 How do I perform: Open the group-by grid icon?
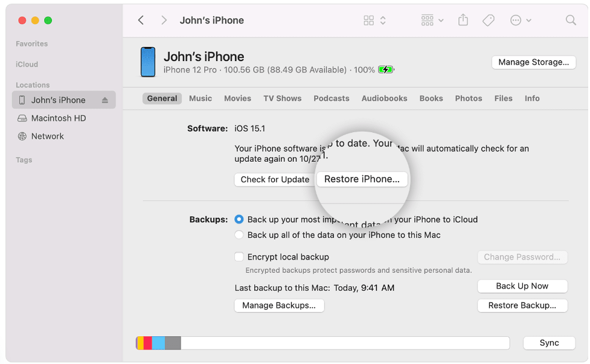(x=427, y=21)
